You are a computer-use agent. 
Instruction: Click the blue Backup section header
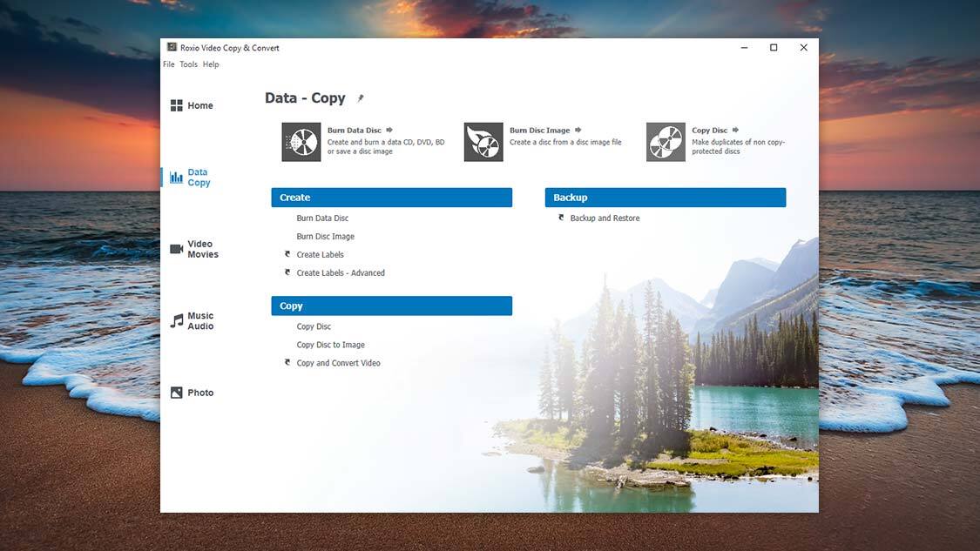[x=666, y=198]
